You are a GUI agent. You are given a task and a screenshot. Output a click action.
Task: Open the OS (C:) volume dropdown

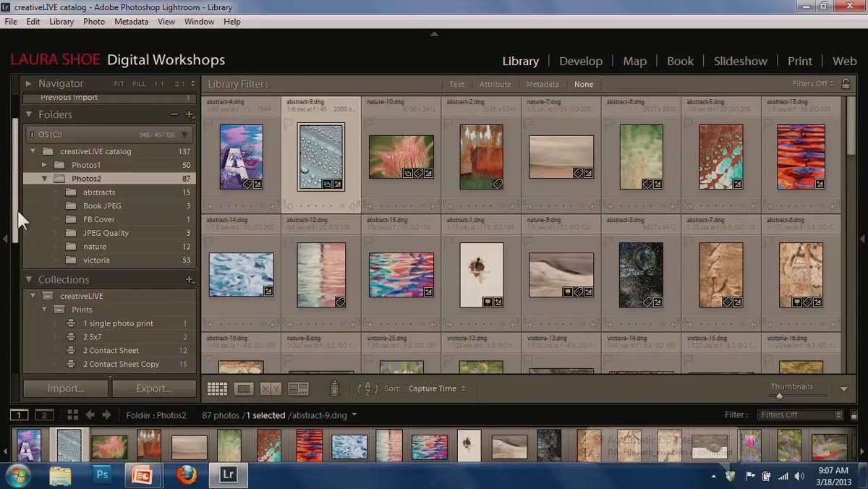click(184, 135)
